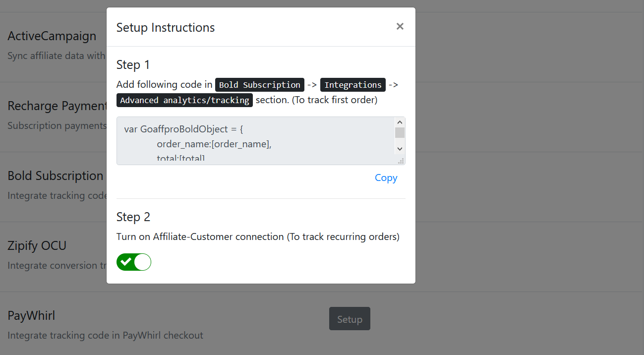Click the "PayWhirl" integration heading
This screenshot has height=355, width=644.
pyautogui.click(x=31, y=316)
